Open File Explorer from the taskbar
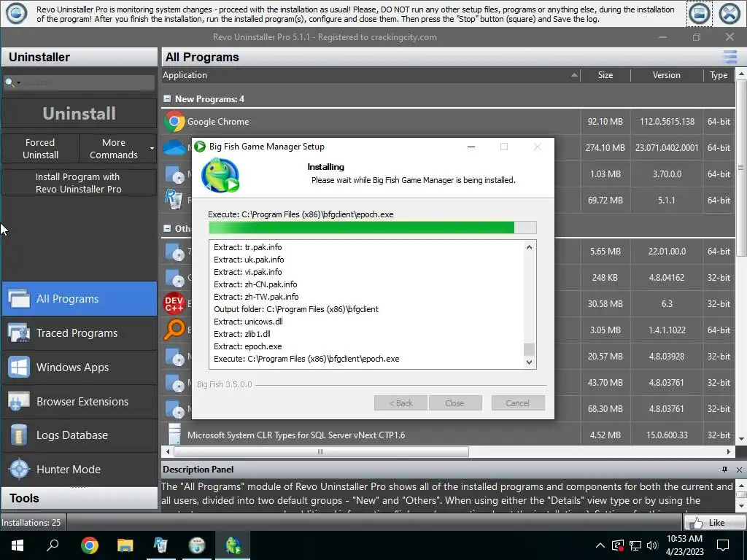Image resolution: width=747 pixels, height=560 pixels. [x=125, y=545]
